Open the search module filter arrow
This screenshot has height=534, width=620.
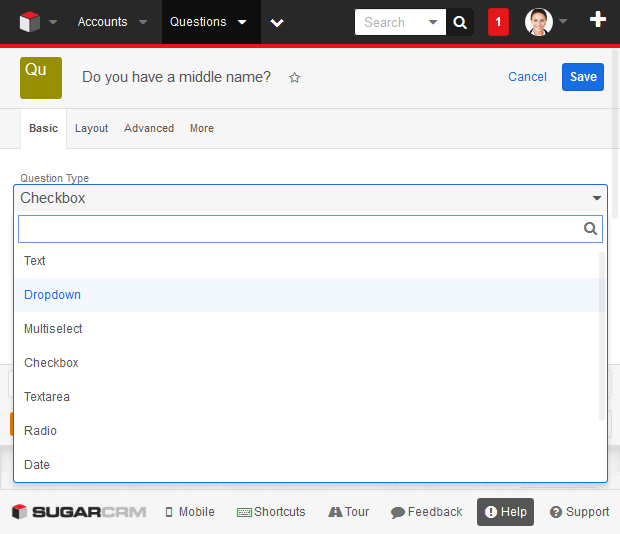point(433,22)
